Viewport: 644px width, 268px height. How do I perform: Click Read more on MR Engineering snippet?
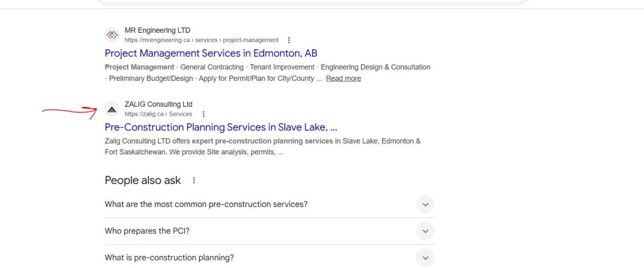pyautogui.click(x=343, y=78)
